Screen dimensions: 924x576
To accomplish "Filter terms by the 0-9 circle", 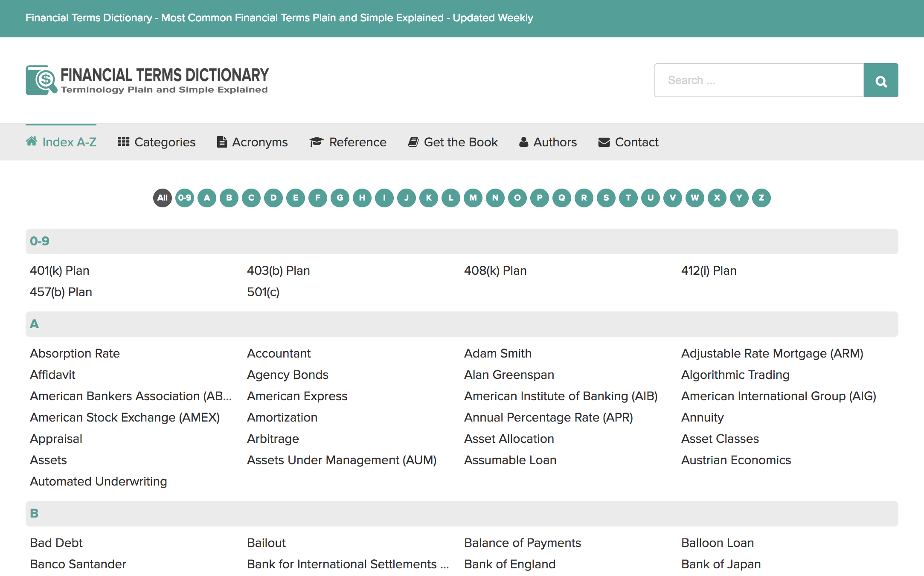I will pyautogui.click(x=185, y=198).
